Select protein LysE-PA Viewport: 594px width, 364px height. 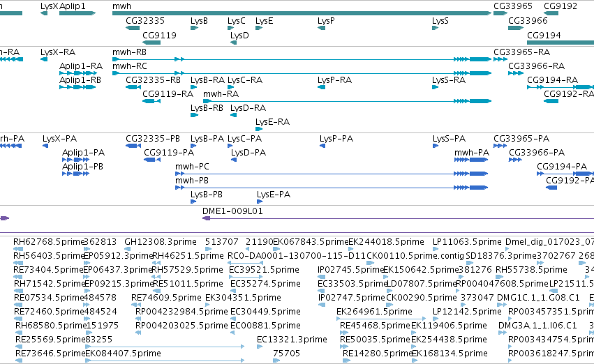tap(260, 202)
